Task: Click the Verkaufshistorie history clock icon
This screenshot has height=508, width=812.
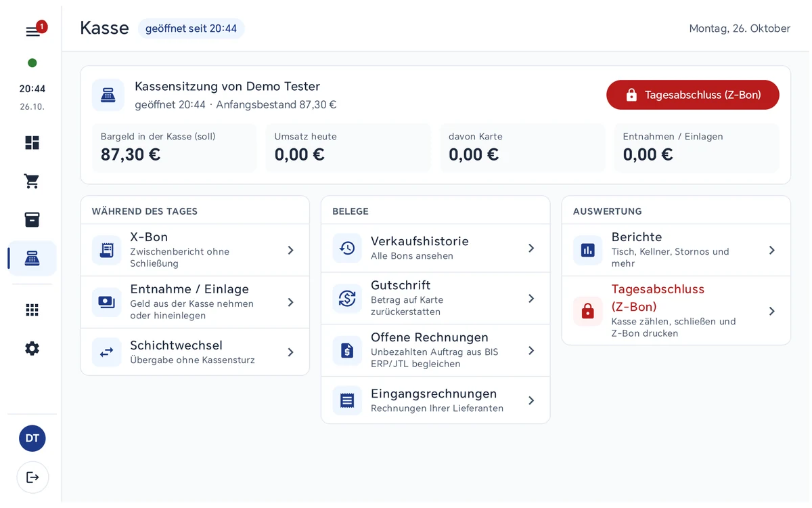Action: (347, 248)
